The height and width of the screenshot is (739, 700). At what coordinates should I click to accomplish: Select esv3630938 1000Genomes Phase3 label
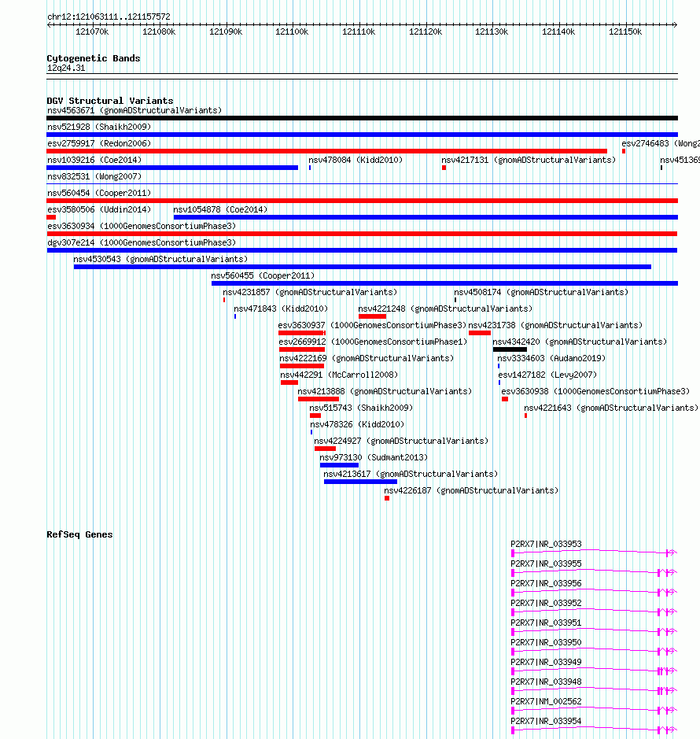[595, 390]
